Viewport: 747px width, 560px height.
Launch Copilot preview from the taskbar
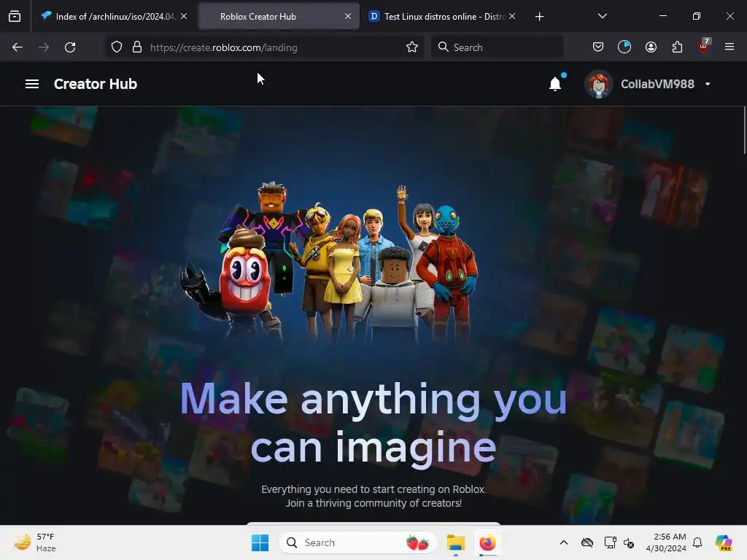pos(724,542)
